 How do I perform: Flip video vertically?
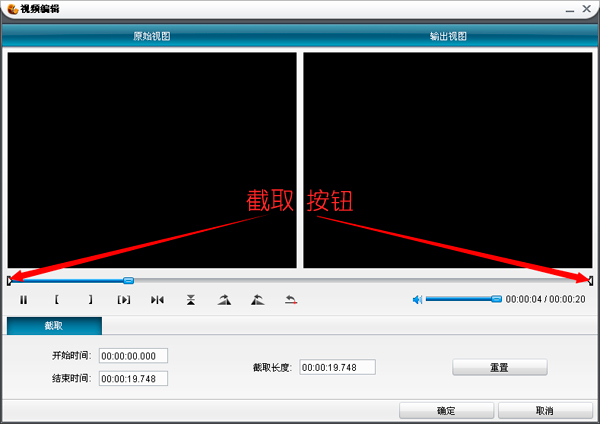pos(191,300)
